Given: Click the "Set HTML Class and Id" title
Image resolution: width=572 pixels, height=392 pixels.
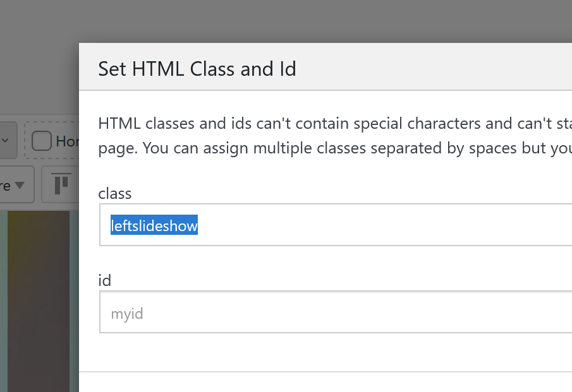Looking at the screenshot, I should click(197, 68).
